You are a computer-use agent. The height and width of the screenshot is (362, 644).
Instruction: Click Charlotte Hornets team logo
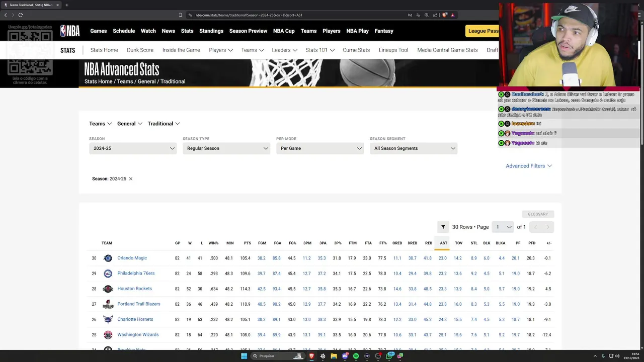108,319
